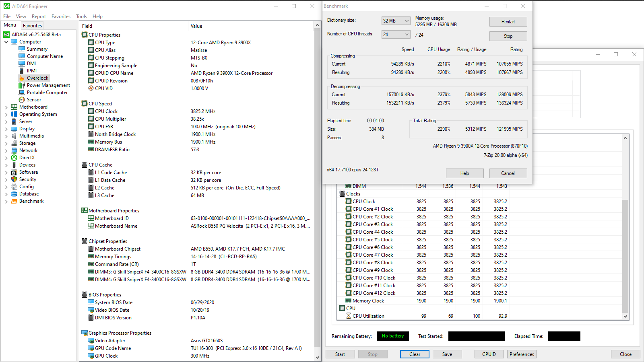This screenshot has height=362, width=644.
Task: Click the CPU Utilization hourglass icon
Action: click(x=349, y=316)
